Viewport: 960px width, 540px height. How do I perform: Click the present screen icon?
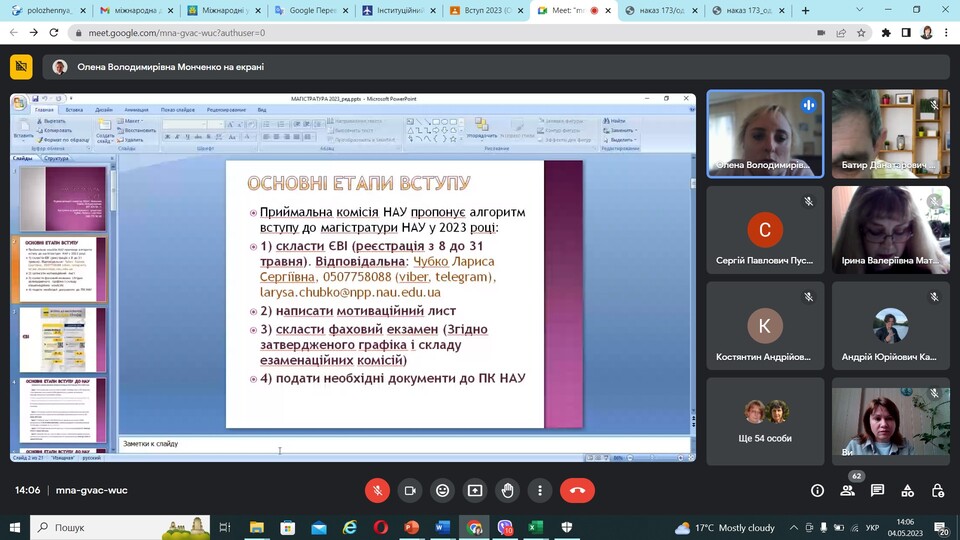(475, 490)
